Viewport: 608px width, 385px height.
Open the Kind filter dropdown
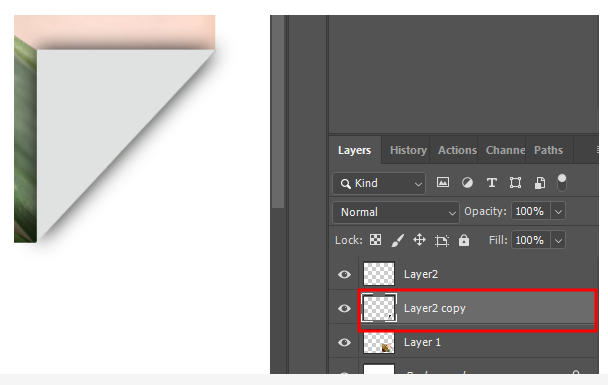click(379, 183)
